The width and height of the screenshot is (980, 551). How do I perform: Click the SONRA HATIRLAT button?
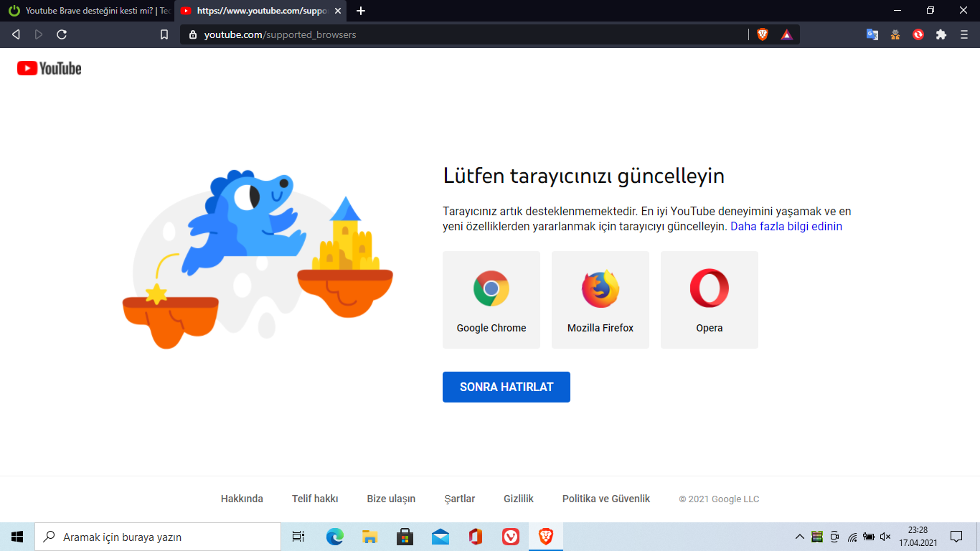[507, 387]
